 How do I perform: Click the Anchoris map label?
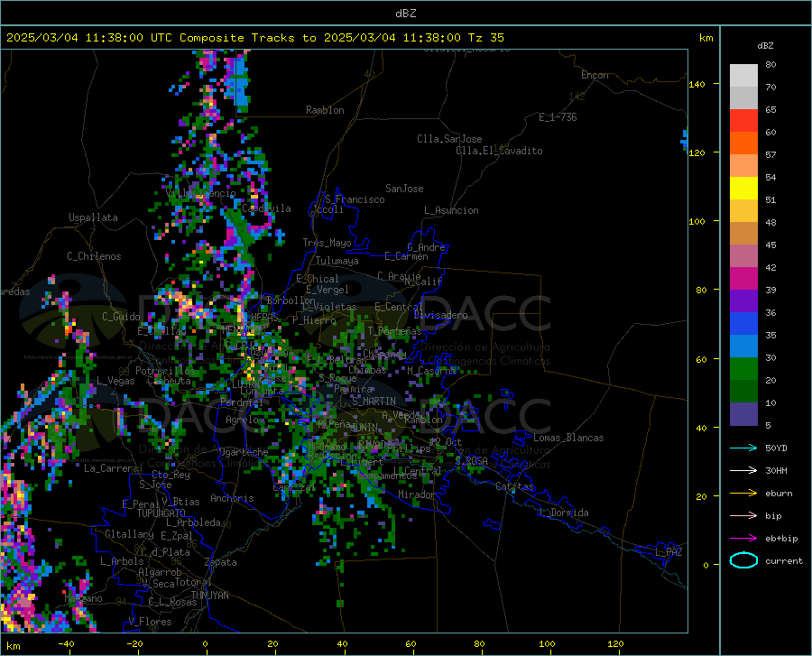[232, 499]
